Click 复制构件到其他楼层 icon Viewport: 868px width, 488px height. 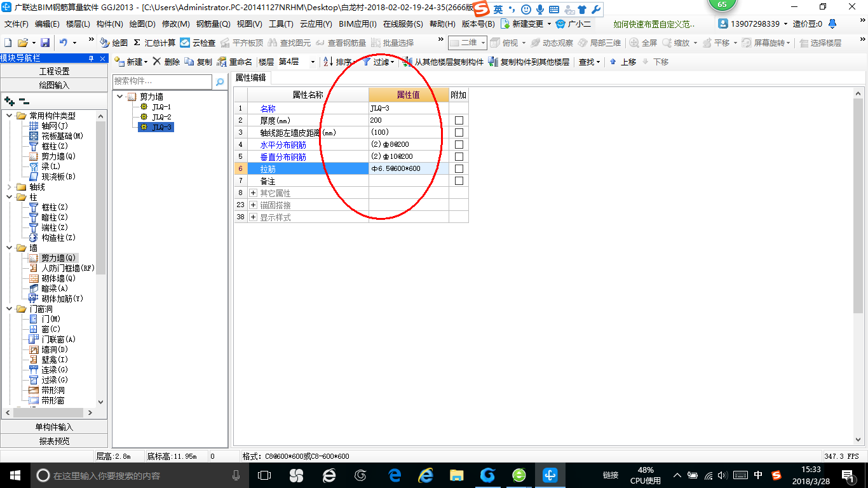pyautogui.click(x=494, y=62)
